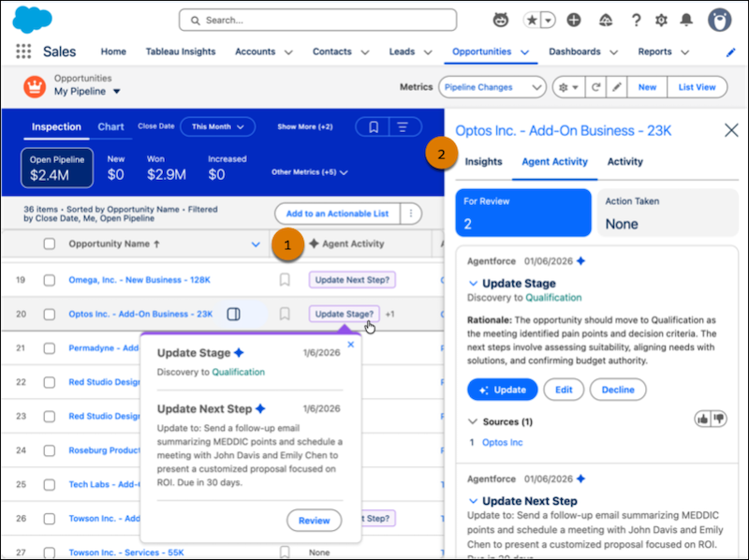Give thumbs up on Update Stage suggestion
The image size is (749, 560).
pos(702,419)
